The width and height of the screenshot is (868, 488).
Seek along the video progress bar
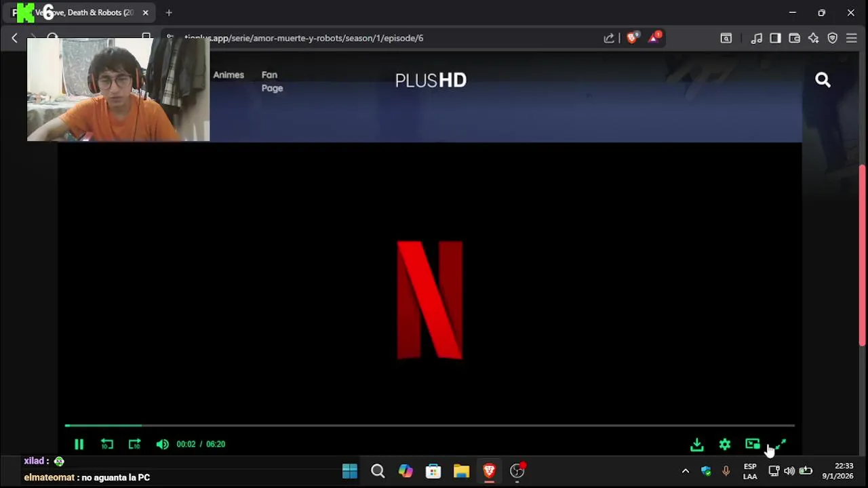[429, 426]
